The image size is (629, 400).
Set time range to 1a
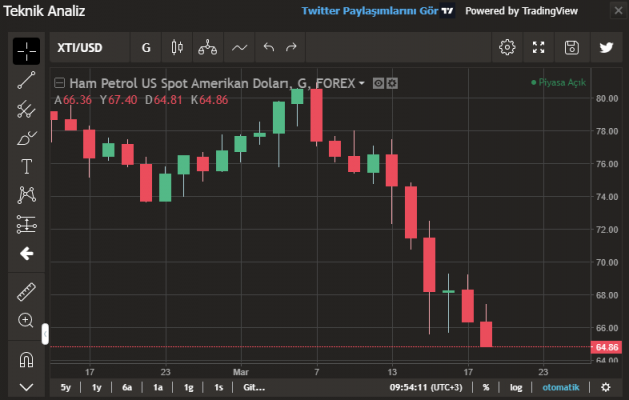pyautogui.click(x=158, y=388)
